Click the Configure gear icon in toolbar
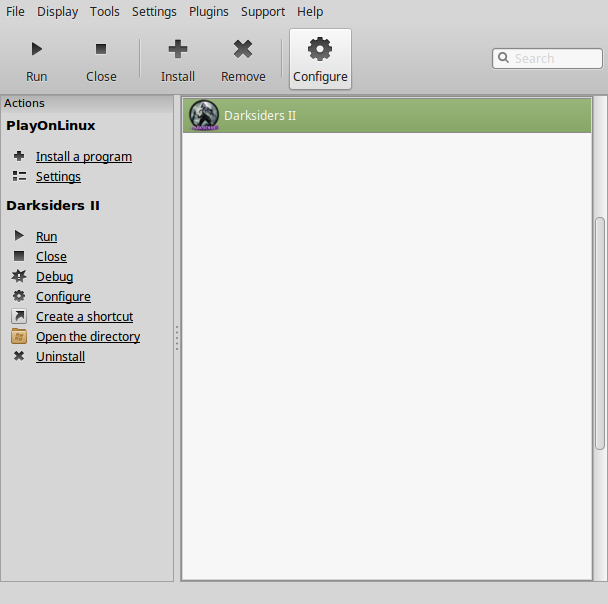This screenshot has width=608, height=604. coord(320,49)
